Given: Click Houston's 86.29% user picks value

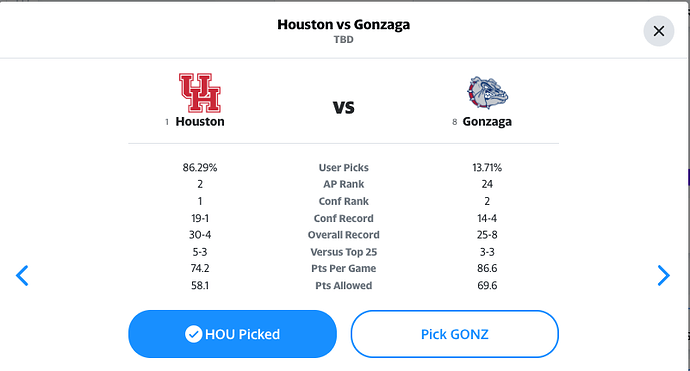Looking at the screenshot, I should click(x=200, y=168).
